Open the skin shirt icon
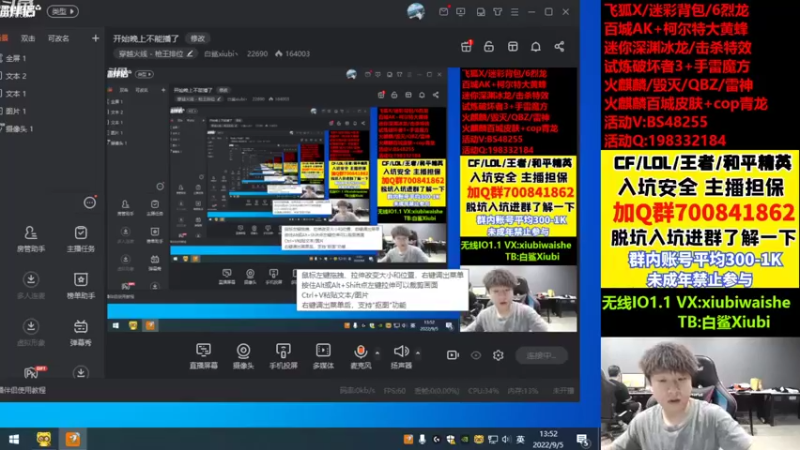This screenshot has width=800, height=450. [497, 11]
